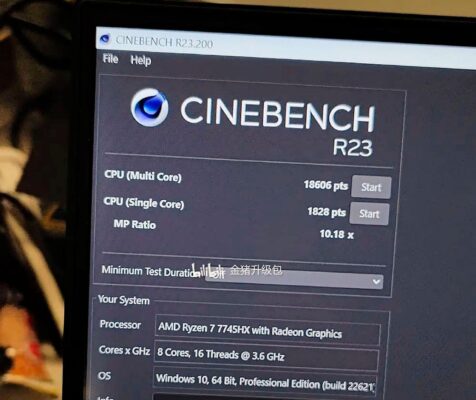Viewport: 476px width, 400px height.
Task: Click the R23 version text under logo
Action: [x=352, y=147]
